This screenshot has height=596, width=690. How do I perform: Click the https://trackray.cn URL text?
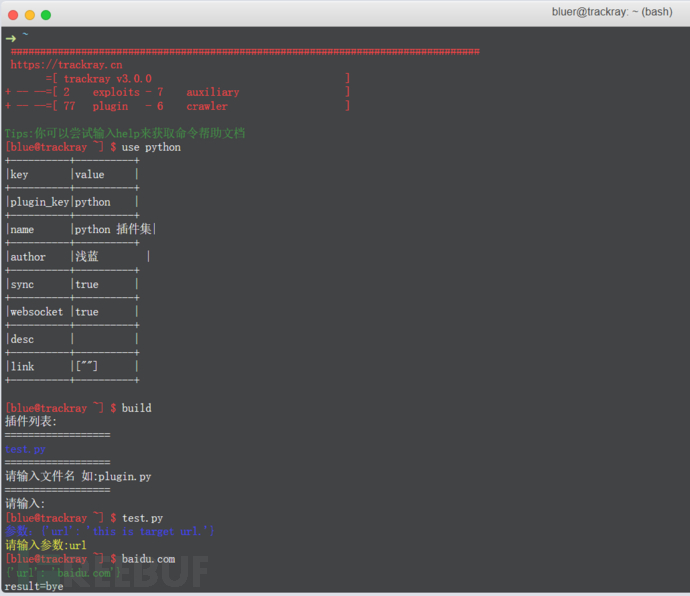coord(66,65)
